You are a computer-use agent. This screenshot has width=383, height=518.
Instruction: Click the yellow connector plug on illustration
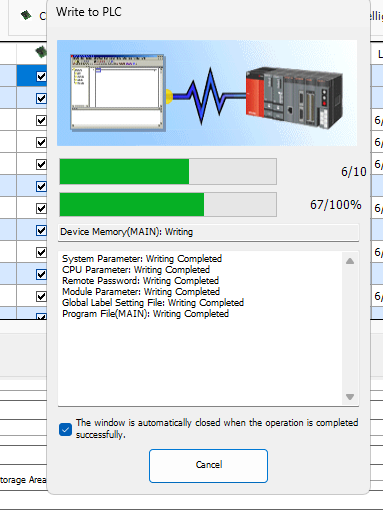point(169,97)
